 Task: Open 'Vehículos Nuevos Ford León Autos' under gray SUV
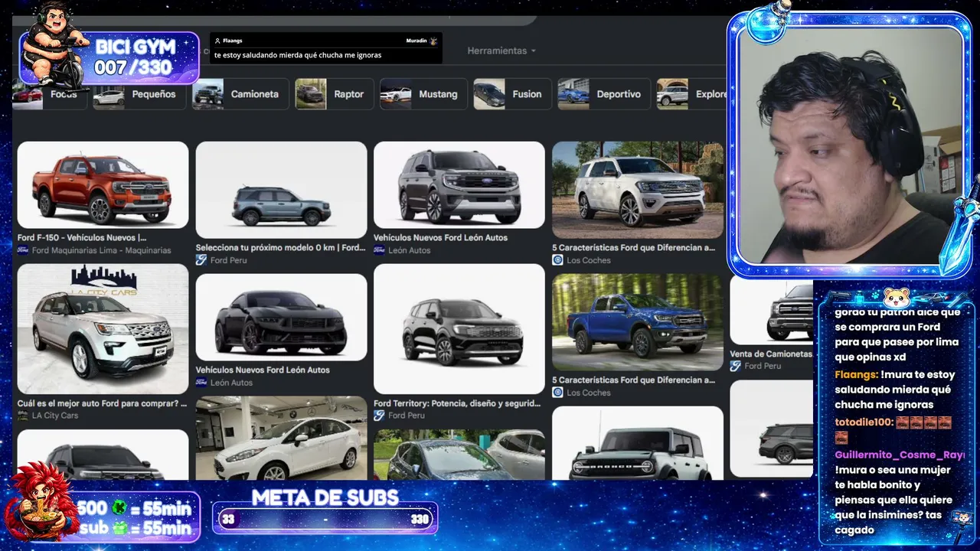[x=441, y=238]
